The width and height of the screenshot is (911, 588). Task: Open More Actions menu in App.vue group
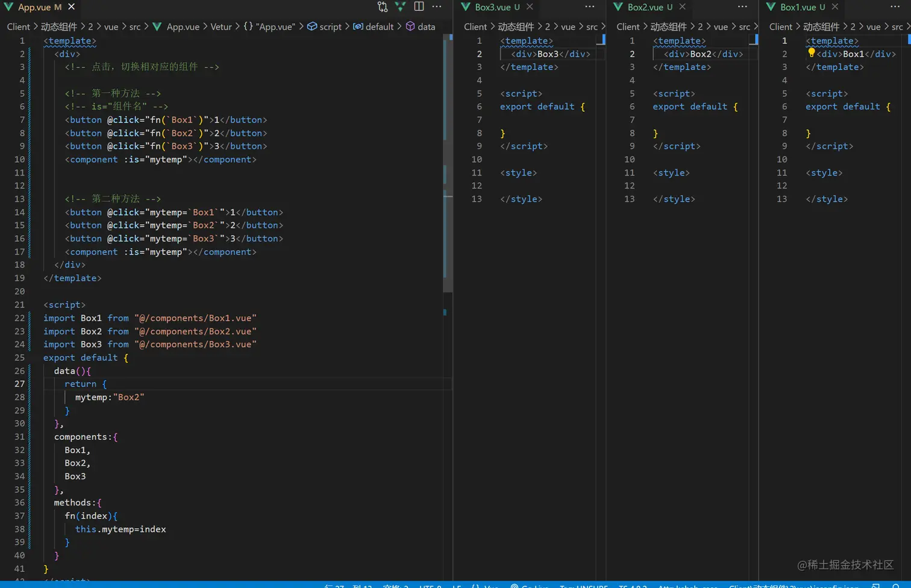tap(437, 7)
